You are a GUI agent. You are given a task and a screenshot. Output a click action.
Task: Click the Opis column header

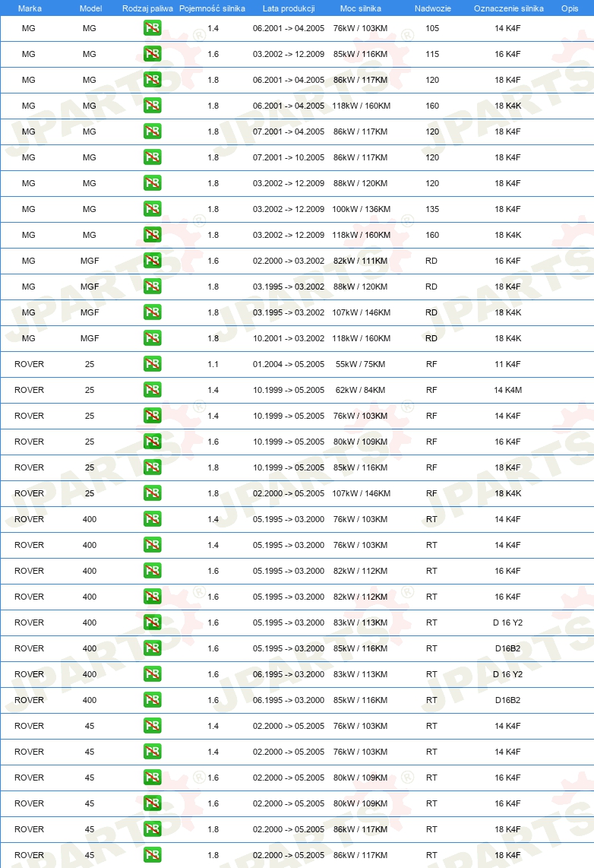[x=570, y=8]
